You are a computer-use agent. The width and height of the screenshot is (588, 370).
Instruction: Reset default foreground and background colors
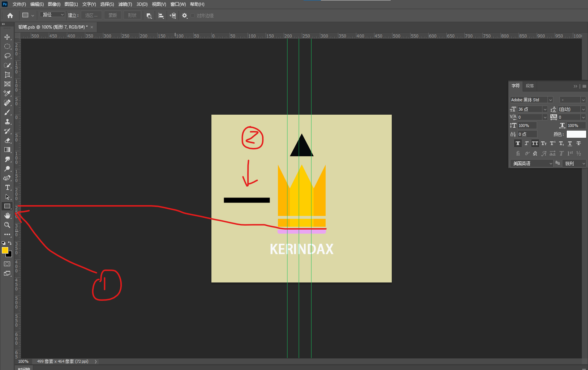point(4,243)
